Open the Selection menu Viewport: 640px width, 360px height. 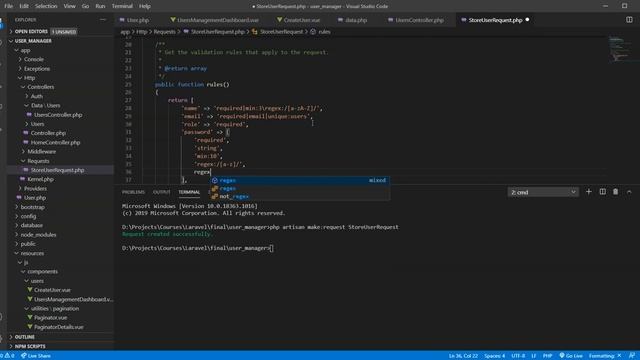[46, 6]
